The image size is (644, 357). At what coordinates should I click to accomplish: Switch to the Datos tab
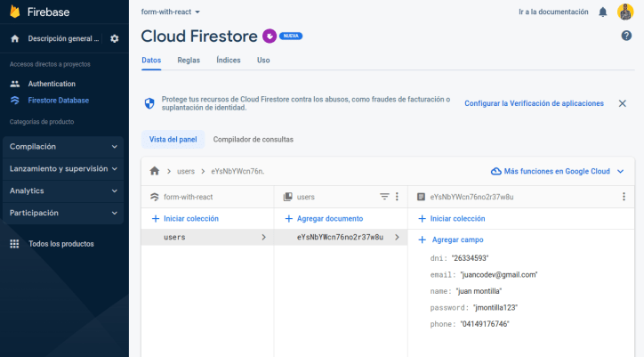point(151,61)
